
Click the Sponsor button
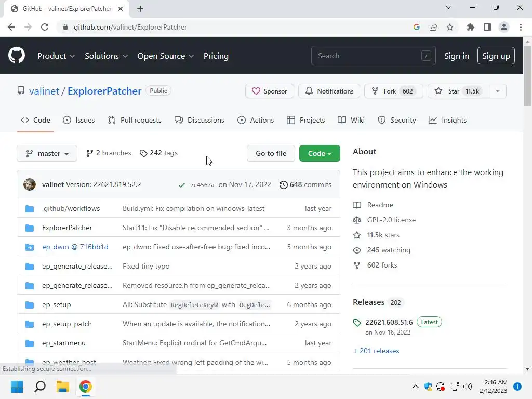pos(270,91)
